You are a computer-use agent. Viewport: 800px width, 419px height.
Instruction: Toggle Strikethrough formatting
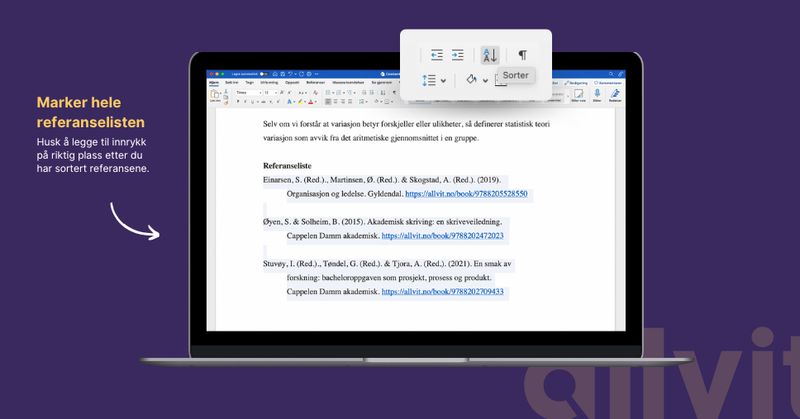[263, 102]
